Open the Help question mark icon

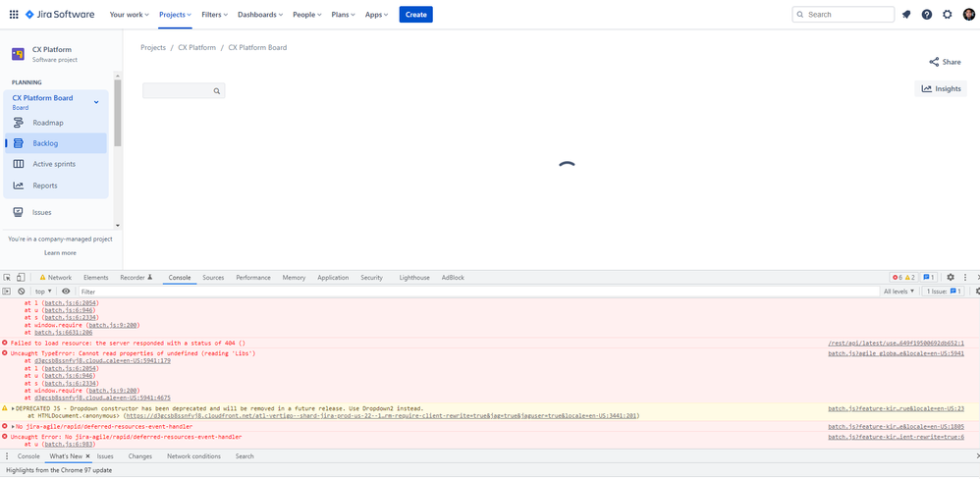pyautogui.click(x=927, y=15)
